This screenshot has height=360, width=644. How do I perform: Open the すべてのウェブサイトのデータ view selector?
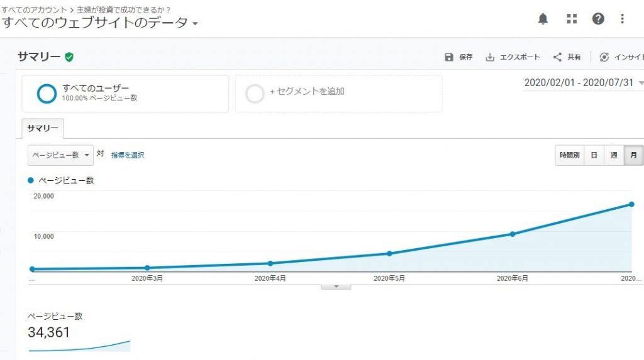click(x=100, y=23)
